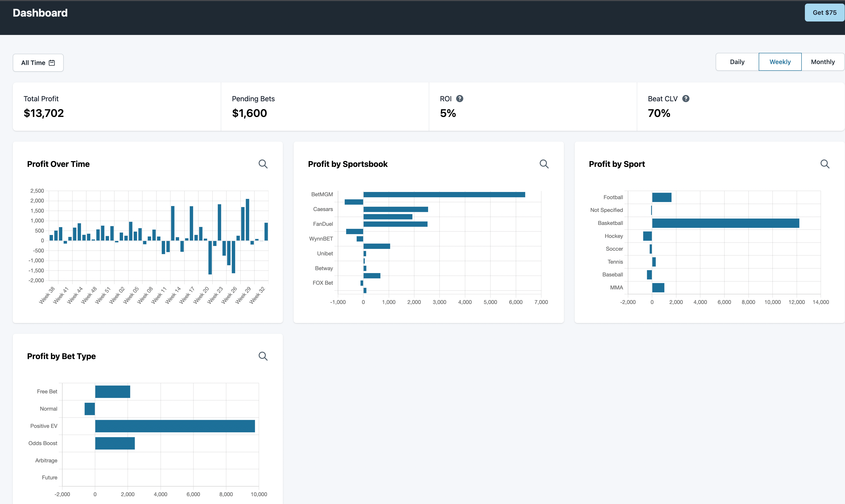Switch to the Daily view
Viewport: 845px width, 504px height.
[737, 62]
